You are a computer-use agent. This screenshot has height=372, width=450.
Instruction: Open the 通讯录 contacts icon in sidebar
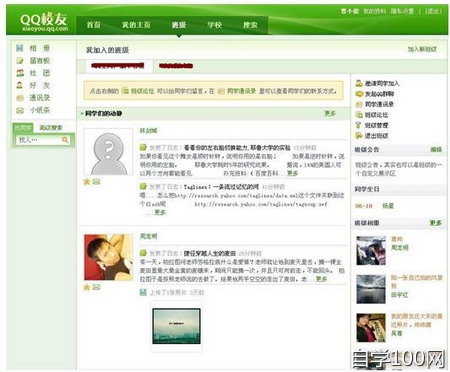(20, 98)
